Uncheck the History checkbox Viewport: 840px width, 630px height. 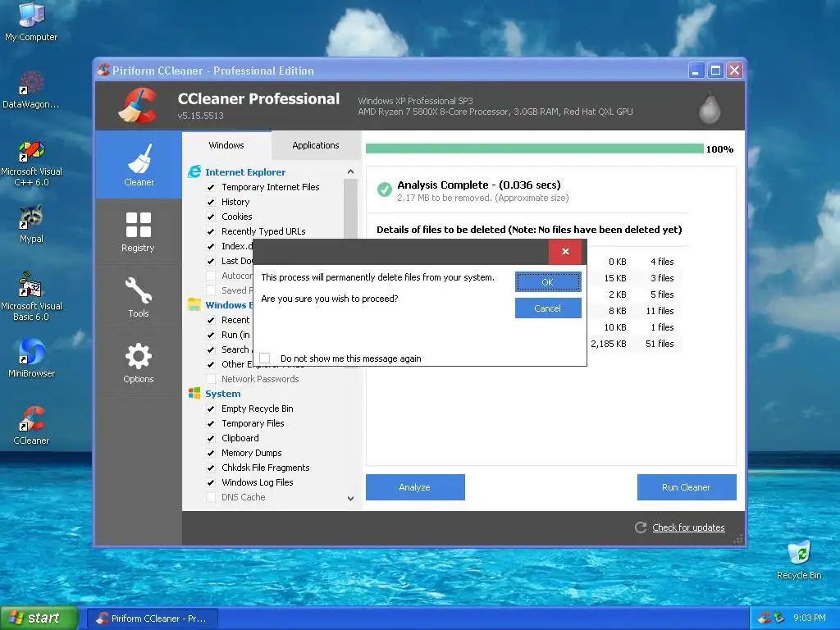click(211, 202)
